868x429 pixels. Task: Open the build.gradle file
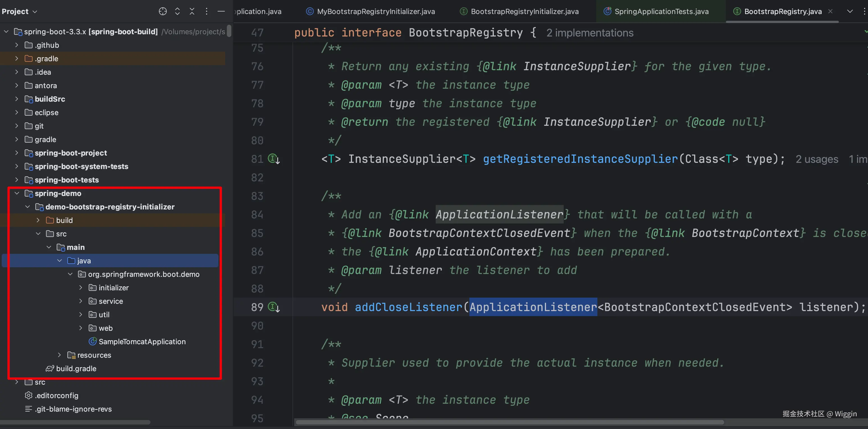(x=76, y=368)
